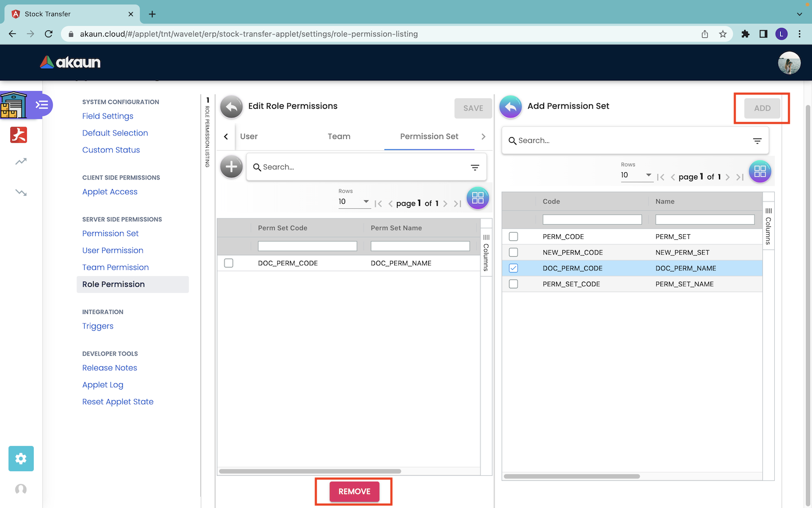Tick the PERM_SET_CODE row checkbox
The image size is (812, 508).
click(513, 284)
